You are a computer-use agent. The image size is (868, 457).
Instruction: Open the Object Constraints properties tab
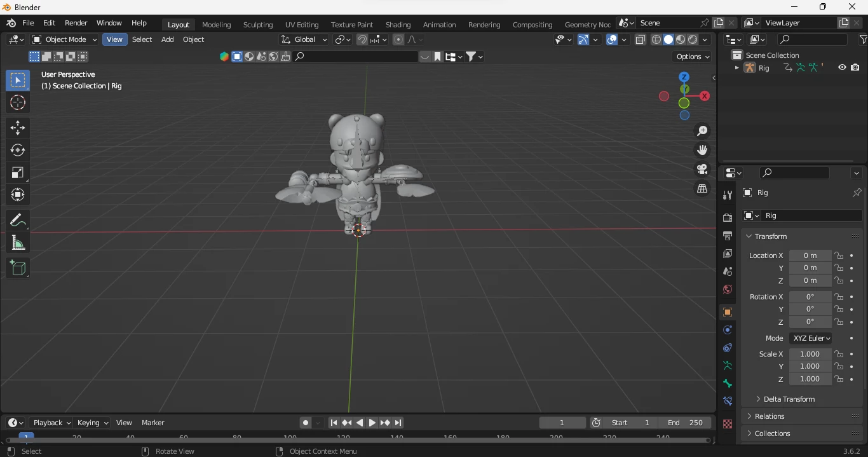tap(728, 348)
